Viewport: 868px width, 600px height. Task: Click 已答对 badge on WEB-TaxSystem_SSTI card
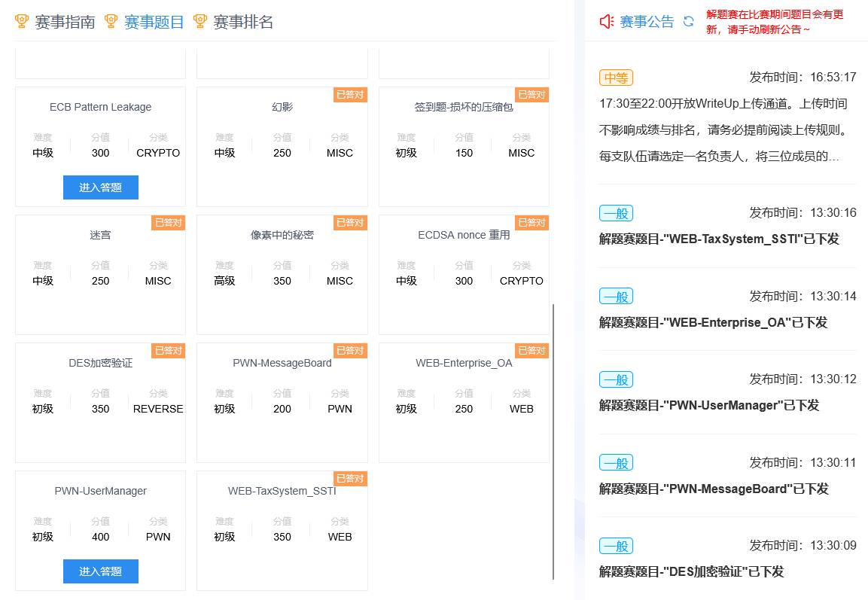(350, 478)
